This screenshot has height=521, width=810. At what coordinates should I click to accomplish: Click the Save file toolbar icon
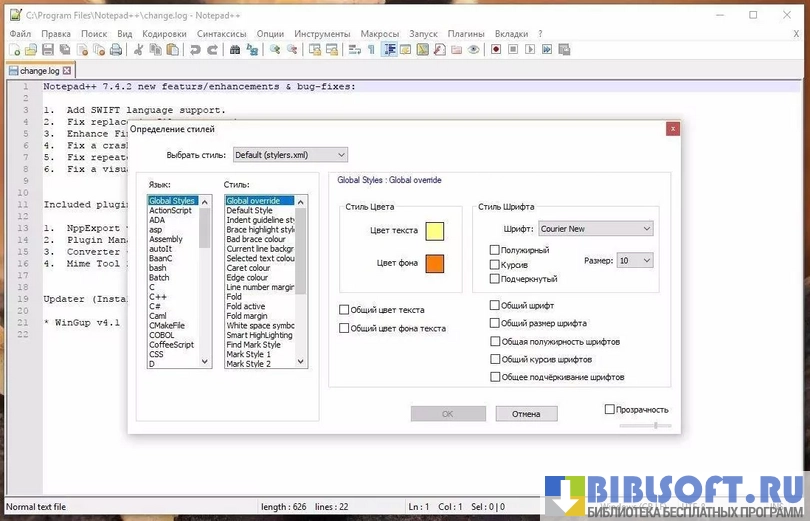coord(48,49)
